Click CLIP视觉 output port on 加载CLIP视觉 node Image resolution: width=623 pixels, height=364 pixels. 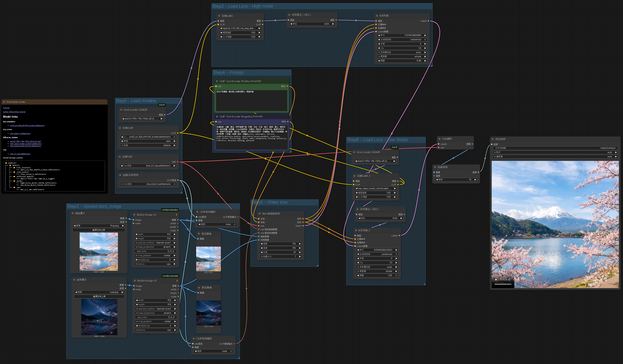[178, 180]
